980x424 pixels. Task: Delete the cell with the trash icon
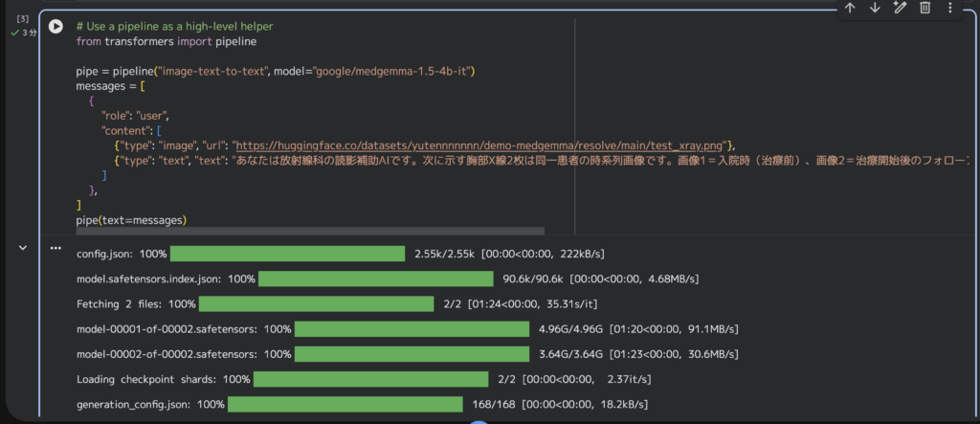pyautogui.click(x=924, y=8)
